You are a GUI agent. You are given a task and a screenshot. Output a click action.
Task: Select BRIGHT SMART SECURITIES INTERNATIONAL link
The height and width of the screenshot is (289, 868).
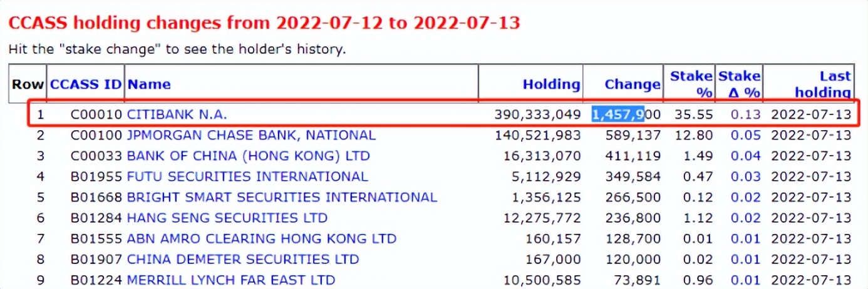(x=282, y=197)
